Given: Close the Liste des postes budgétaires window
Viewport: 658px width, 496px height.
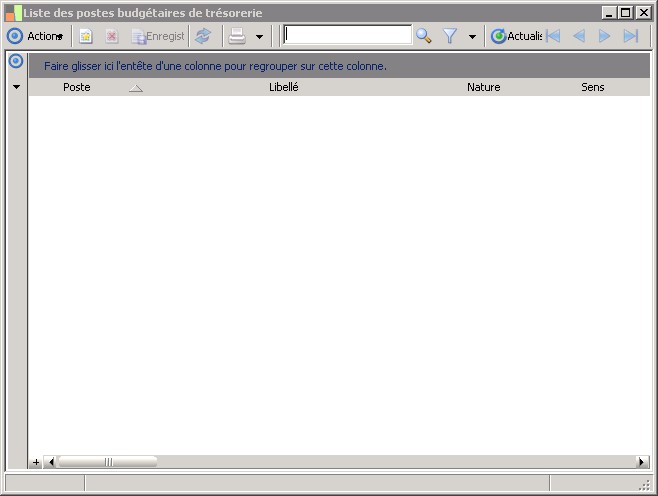Looking at the screenshot, I should point(643,13).
